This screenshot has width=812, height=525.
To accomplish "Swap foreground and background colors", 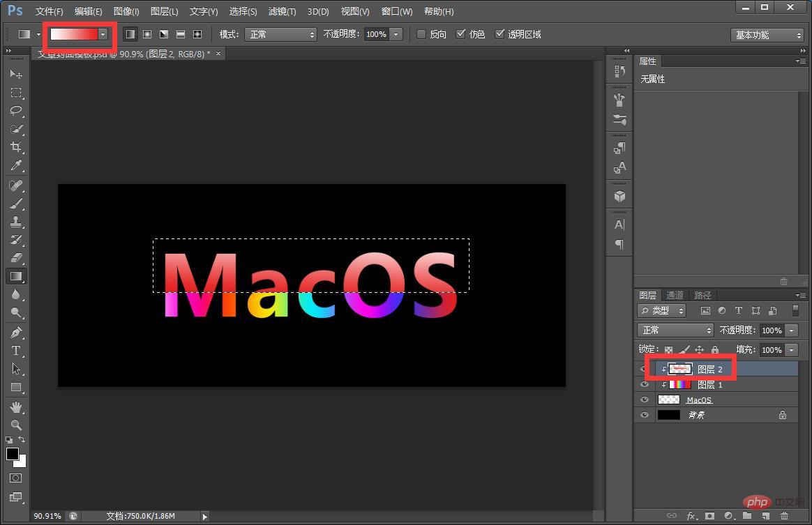I will 22,439.
